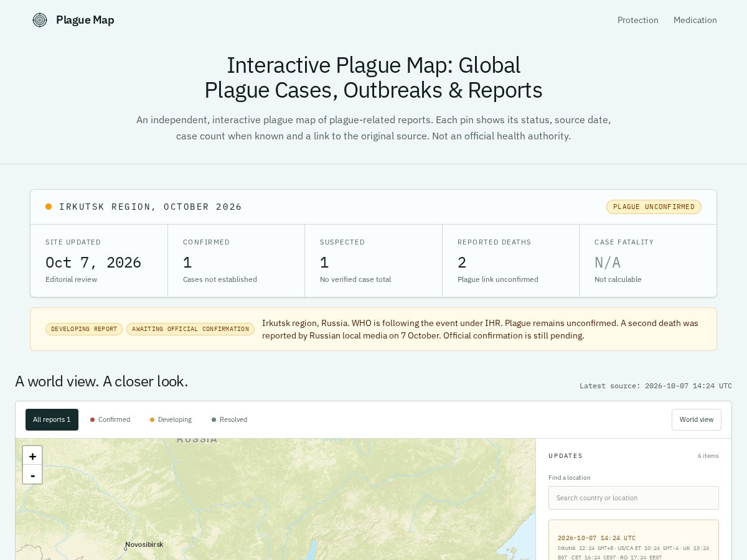
Task: Click the Developing Report tag
Action: [84, 329]
